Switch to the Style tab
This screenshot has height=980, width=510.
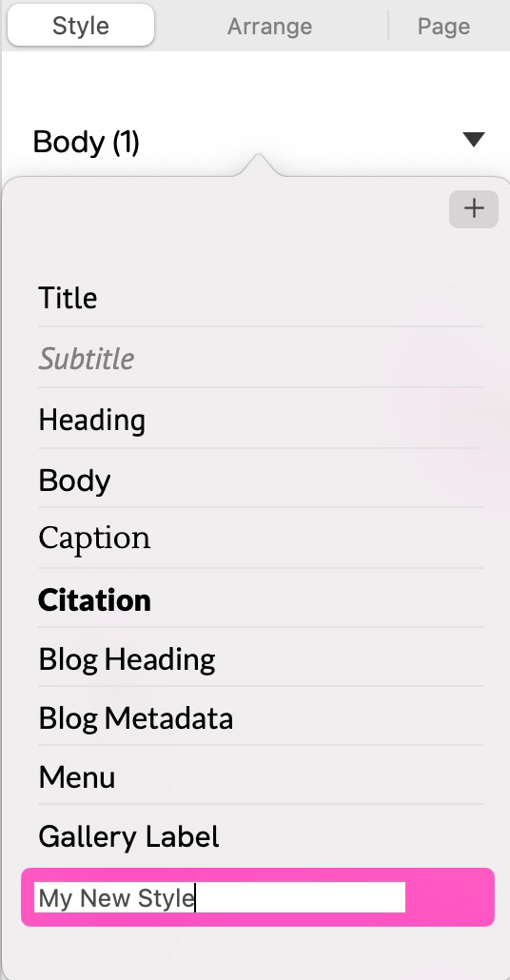click(81, 26)
